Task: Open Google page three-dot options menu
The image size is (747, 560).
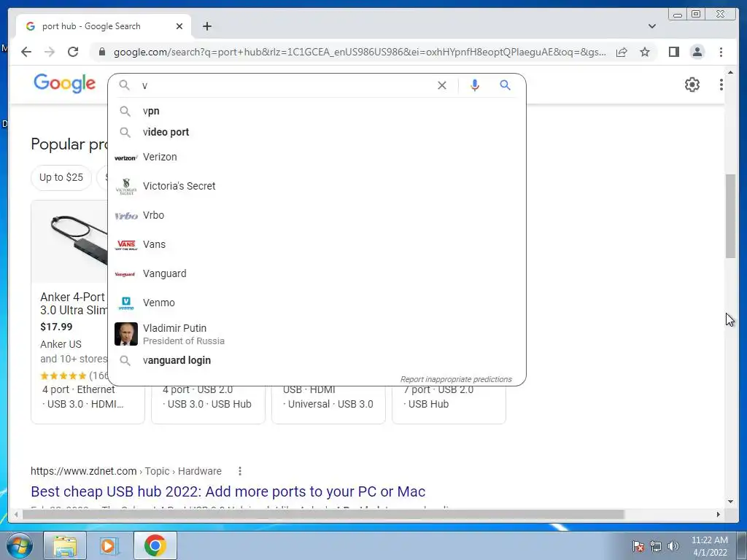Action: point(721,85)
